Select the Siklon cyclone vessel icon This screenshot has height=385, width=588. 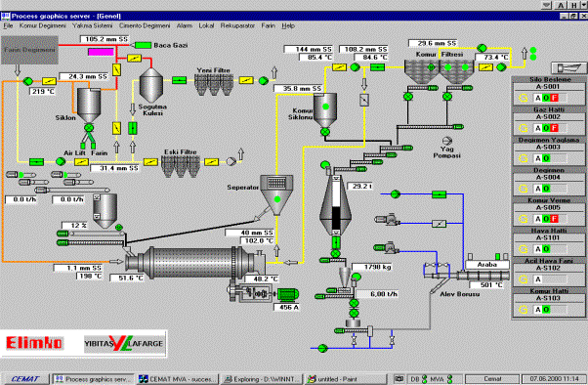89,106
